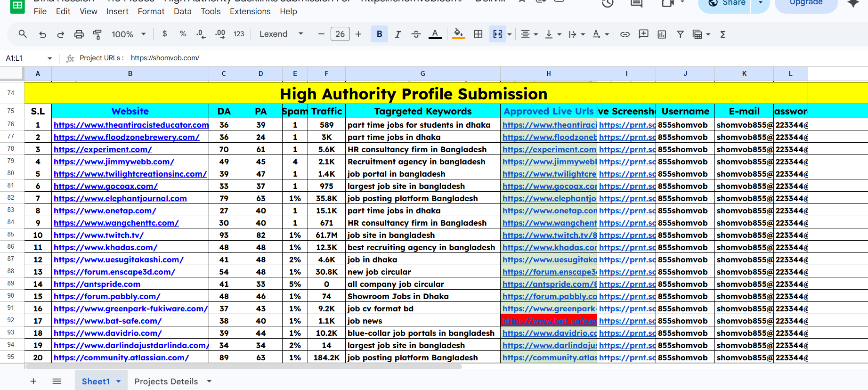
Task: Open more number formats 123
Action: click(239, 34)
